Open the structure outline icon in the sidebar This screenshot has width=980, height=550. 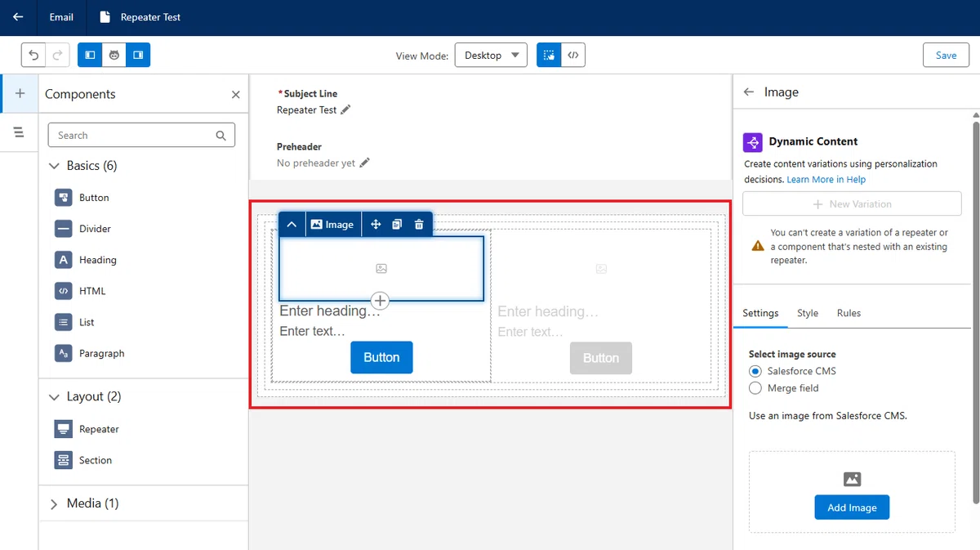point(20,132)
